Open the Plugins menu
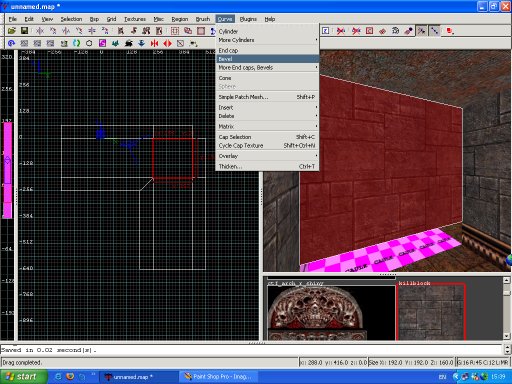This screenshot has height=384, width=512. [248, 19]
